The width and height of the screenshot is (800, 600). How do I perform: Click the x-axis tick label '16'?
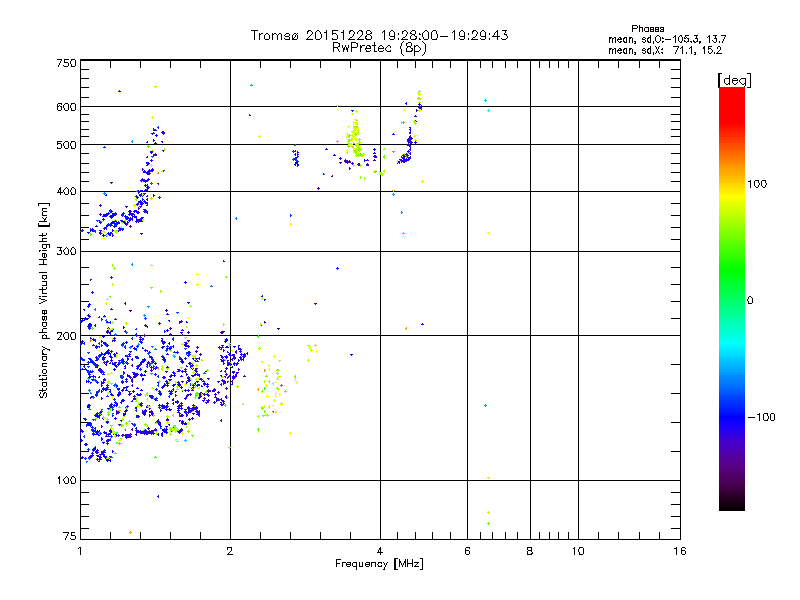coord(680,551)
